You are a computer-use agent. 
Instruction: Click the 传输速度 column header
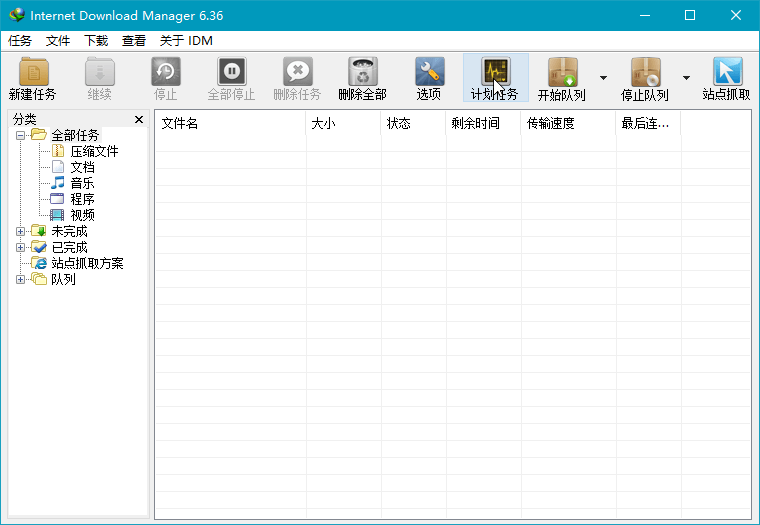coord(567,123)
